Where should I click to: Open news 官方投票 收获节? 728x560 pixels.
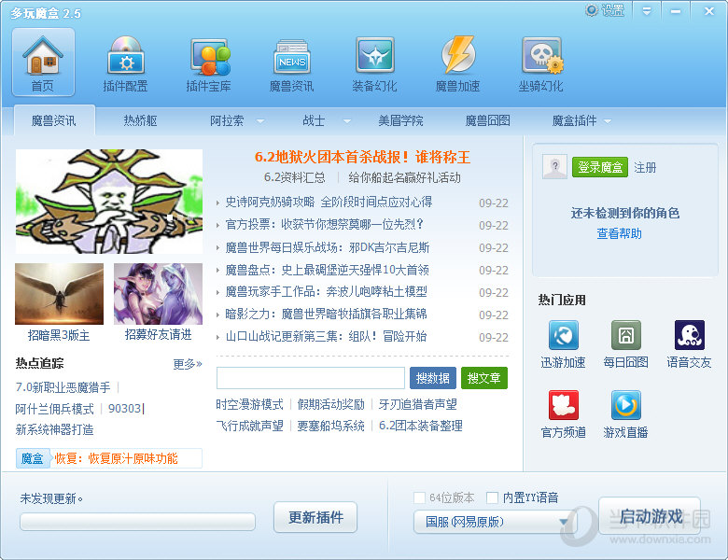pos(324,224)
